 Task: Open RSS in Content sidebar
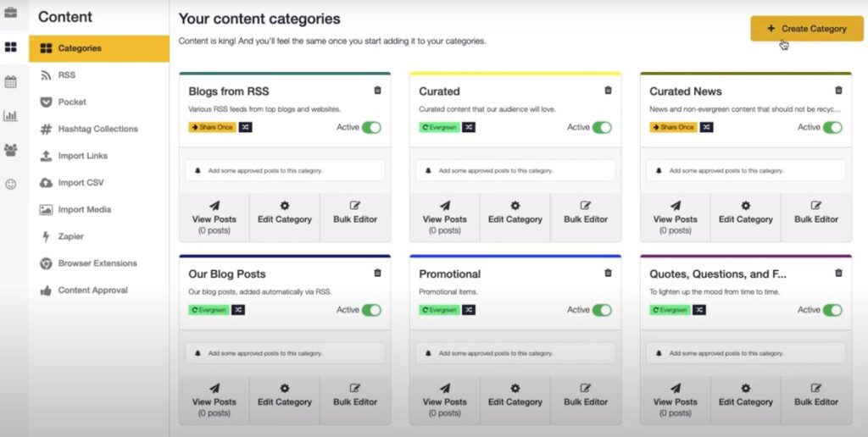tap(66, 75)
